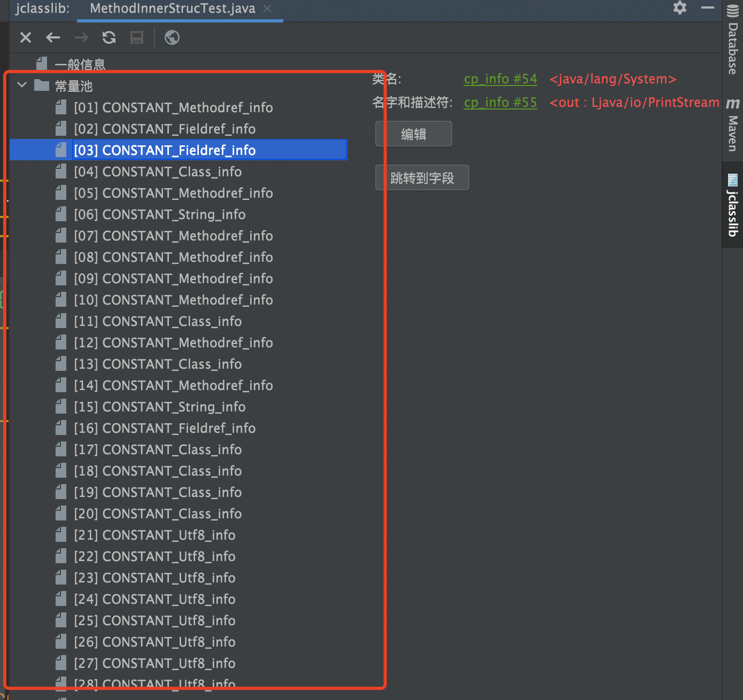
Task: Open the Database side tool window
Action: (733, 40)
